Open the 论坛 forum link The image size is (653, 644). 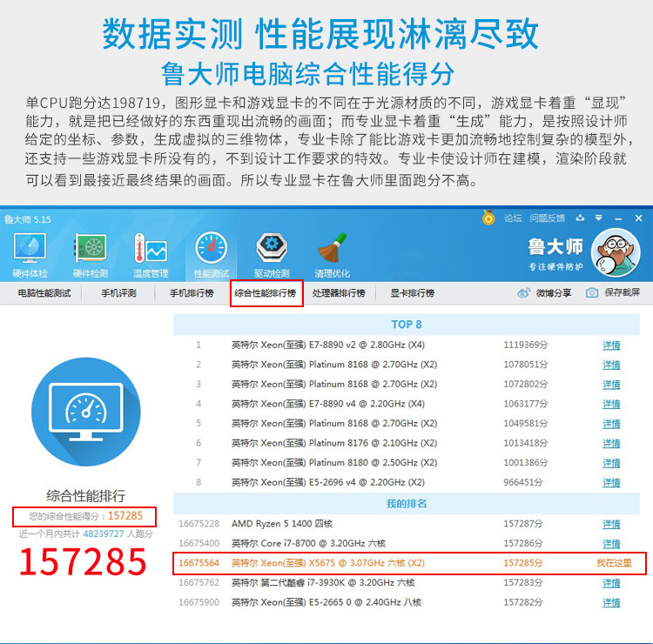tap(513, 218)
